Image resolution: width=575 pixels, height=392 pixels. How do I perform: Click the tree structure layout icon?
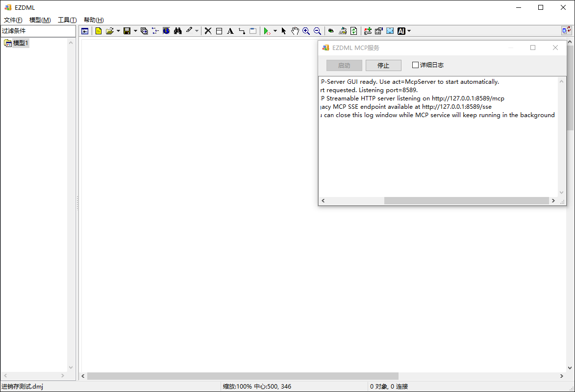(155, 31)
